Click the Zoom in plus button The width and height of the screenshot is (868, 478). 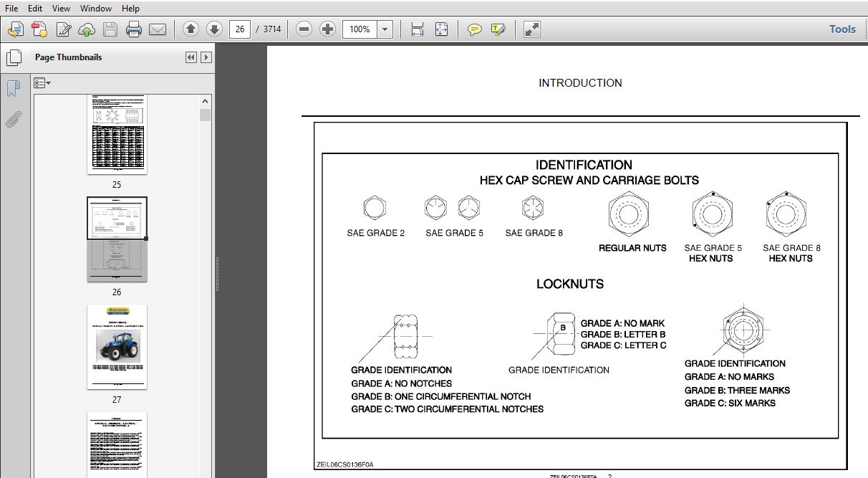[x=328, y=29]
